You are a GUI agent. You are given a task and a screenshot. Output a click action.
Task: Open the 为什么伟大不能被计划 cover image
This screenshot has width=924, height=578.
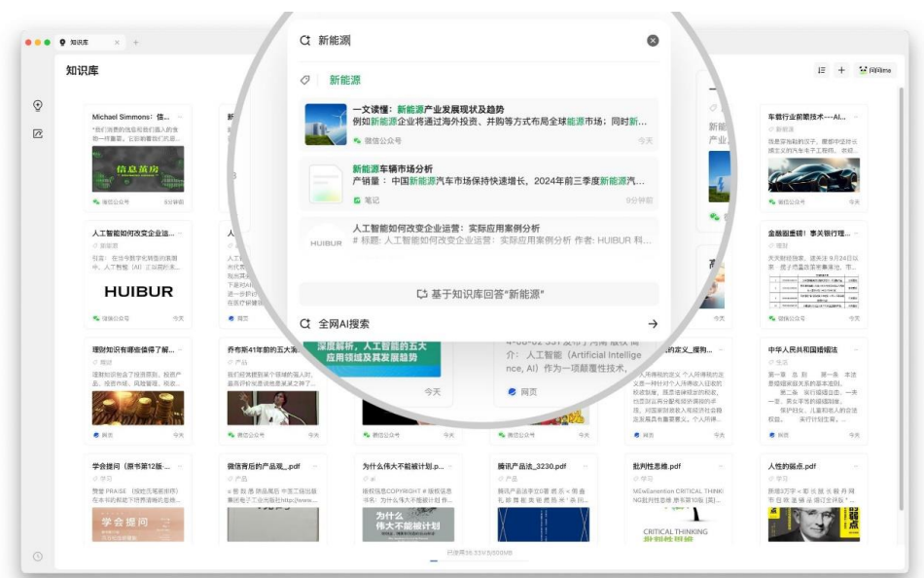pyautogui.click(x=408, y=524)
